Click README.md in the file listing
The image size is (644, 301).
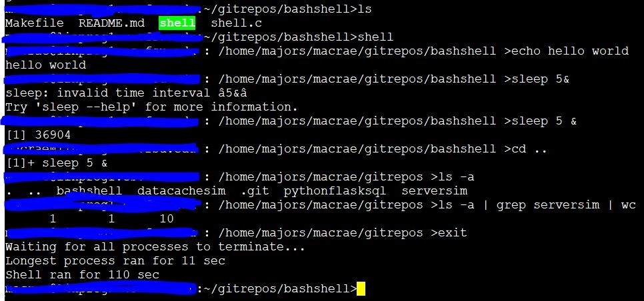[111, 22]
